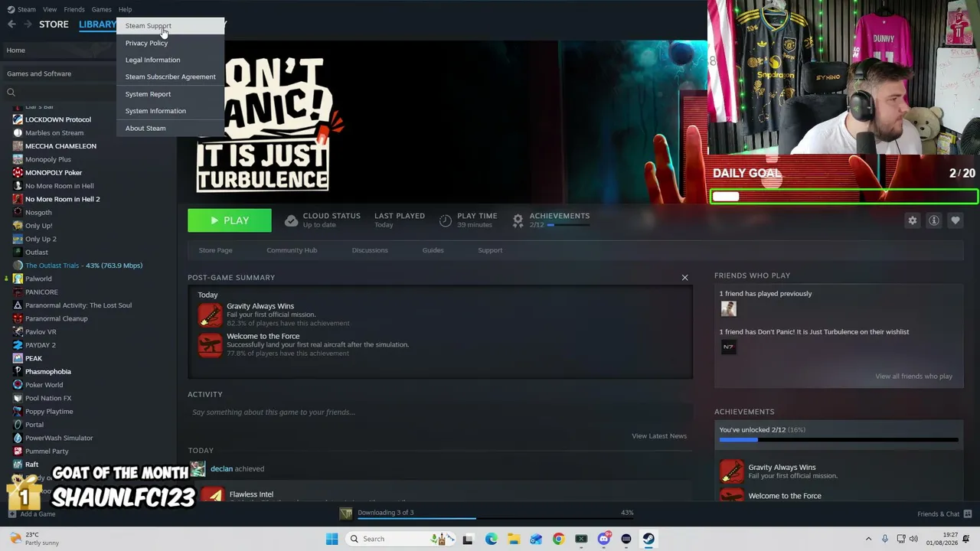Screen dimensions: 980x551
Task: Open the Friends menu
Action: [x=74, y=9]
